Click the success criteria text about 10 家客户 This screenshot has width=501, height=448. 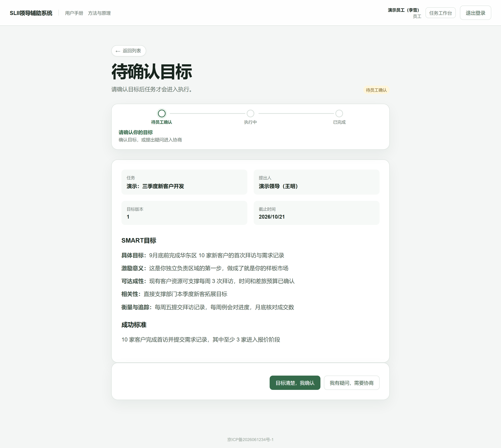[201, 340]
